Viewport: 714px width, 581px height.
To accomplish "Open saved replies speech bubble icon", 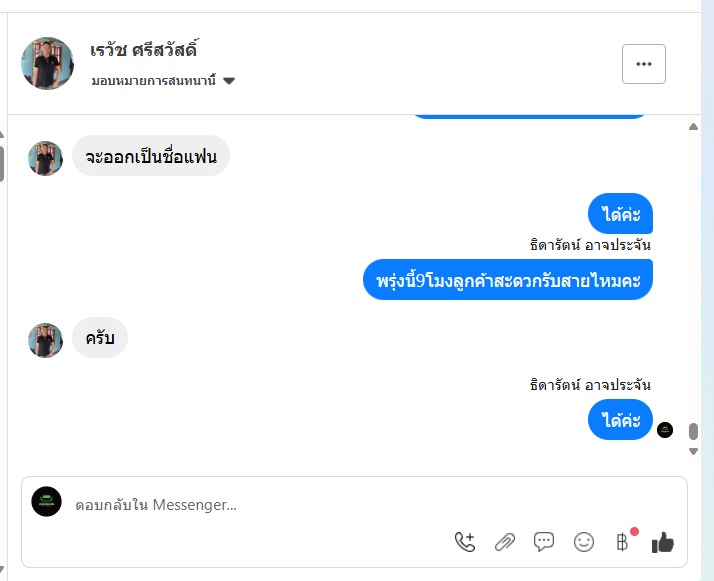I will (544, 542).
